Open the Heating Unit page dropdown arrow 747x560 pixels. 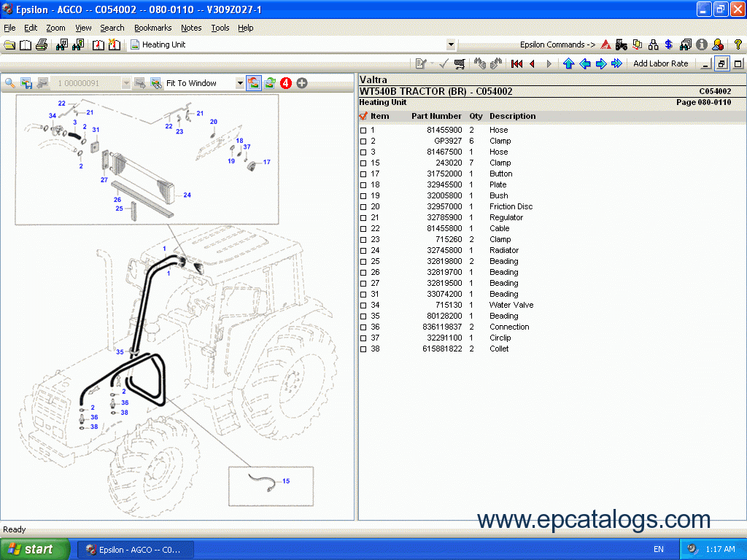click(x=451, y=44)
